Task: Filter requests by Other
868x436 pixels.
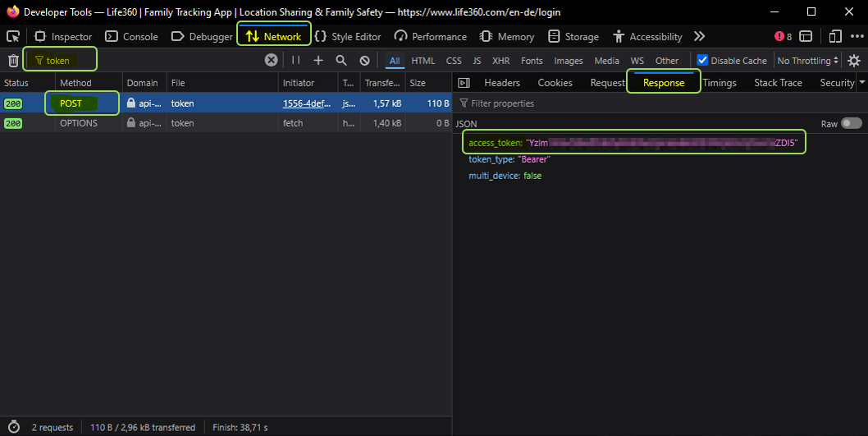Action: pos(666,61)
